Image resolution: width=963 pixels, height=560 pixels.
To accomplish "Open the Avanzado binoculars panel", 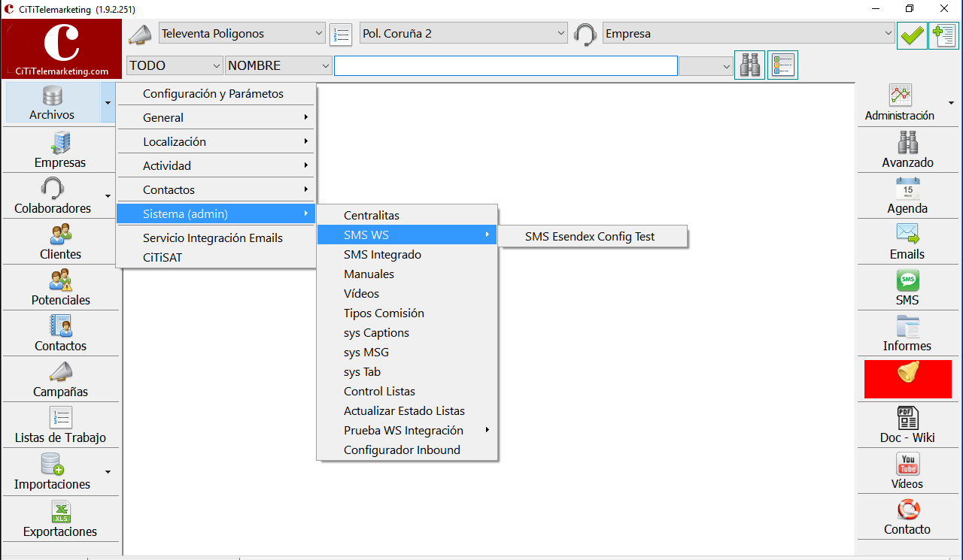I will (x=908, y=150).
